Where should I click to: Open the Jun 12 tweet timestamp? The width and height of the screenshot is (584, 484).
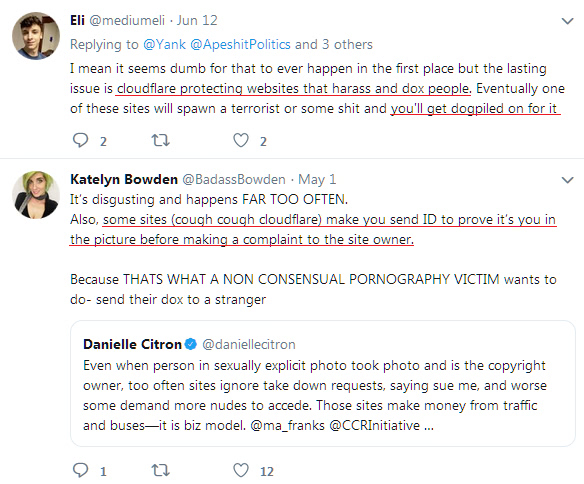(x=197, y=20)
